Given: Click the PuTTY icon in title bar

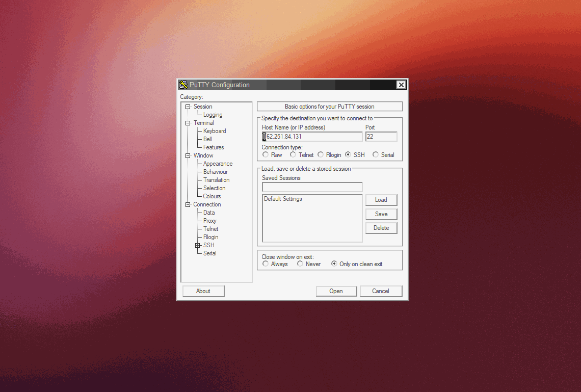Looking at the screenshot, I should click(x=183, y=85).
